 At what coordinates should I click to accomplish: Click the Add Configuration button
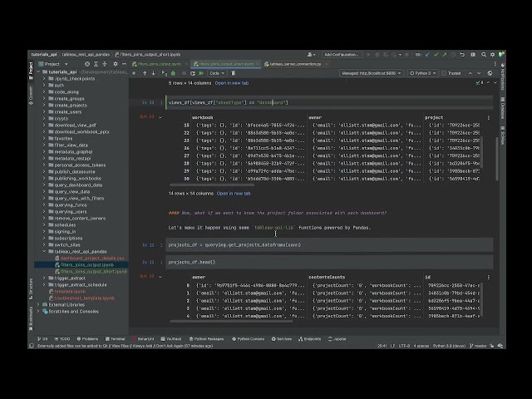(341, 55)
